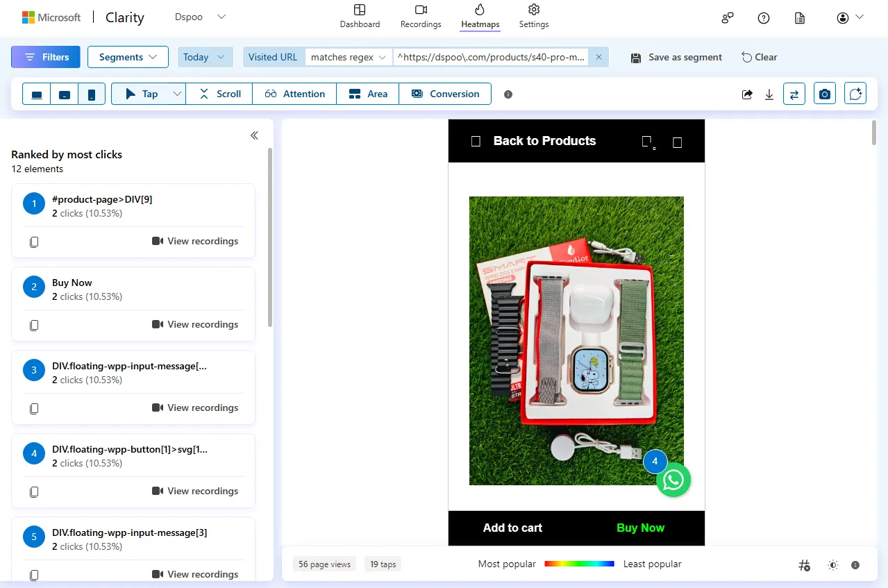Select the Tap heatmap type
This screenshot has width=888, height=588.
141,94
